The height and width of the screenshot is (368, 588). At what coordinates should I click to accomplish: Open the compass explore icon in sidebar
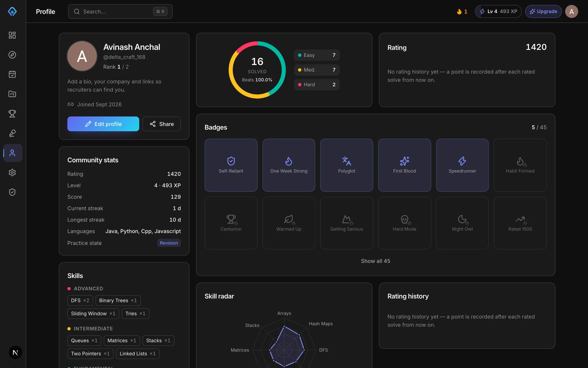coord(12,55)
